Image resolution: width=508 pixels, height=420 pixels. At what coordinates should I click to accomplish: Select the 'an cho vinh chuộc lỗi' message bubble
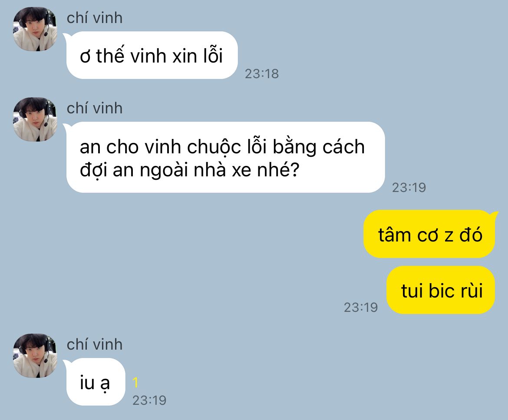pos(225,157)
